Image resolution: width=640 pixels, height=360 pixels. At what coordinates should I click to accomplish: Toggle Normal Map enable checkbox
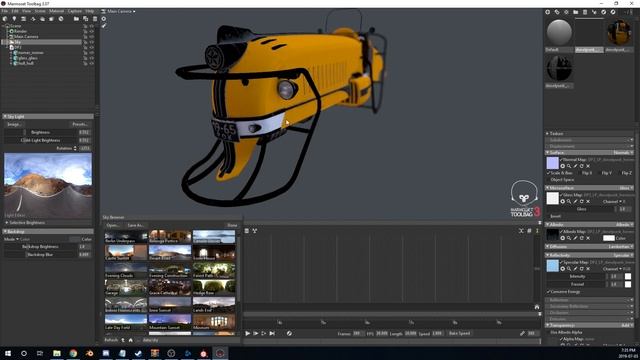pos(561,160)
